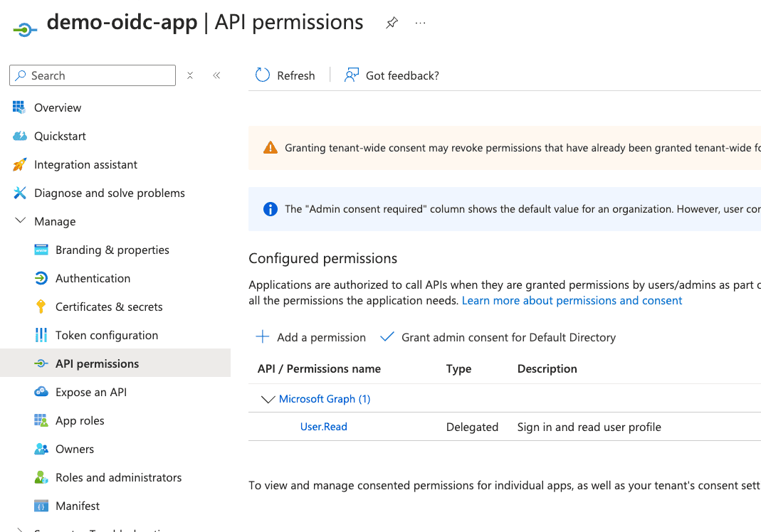
Task: Click the sidebar search field
Action: (92, 75)
